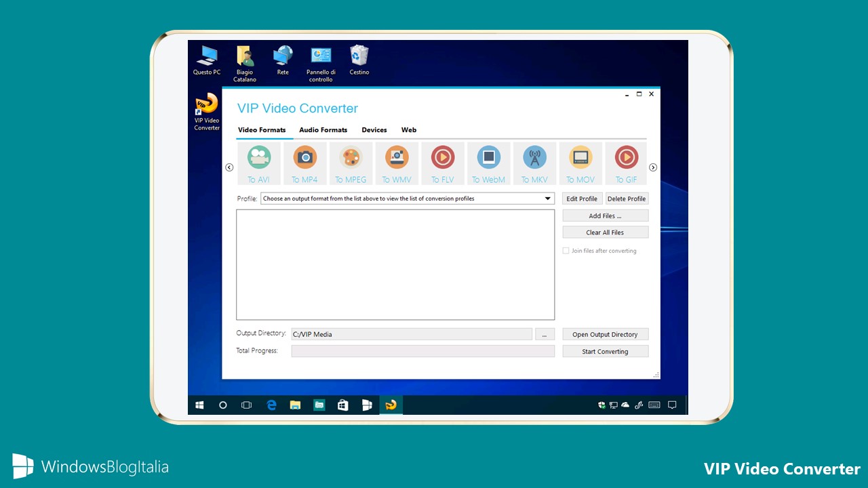Select the To MP4 format icon
The image size is (868, 488).
pos(305,163)
